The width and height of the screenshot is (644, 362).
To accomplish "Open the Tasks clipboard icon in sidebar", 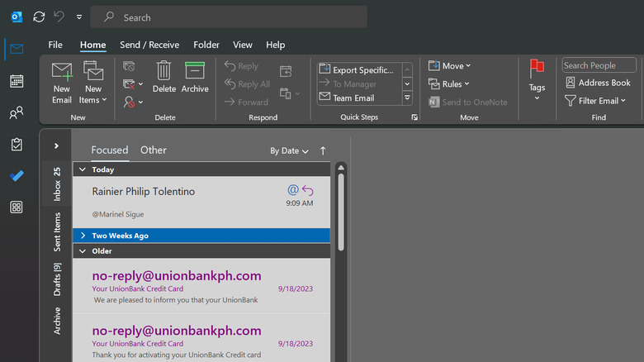I will (17, 145).
